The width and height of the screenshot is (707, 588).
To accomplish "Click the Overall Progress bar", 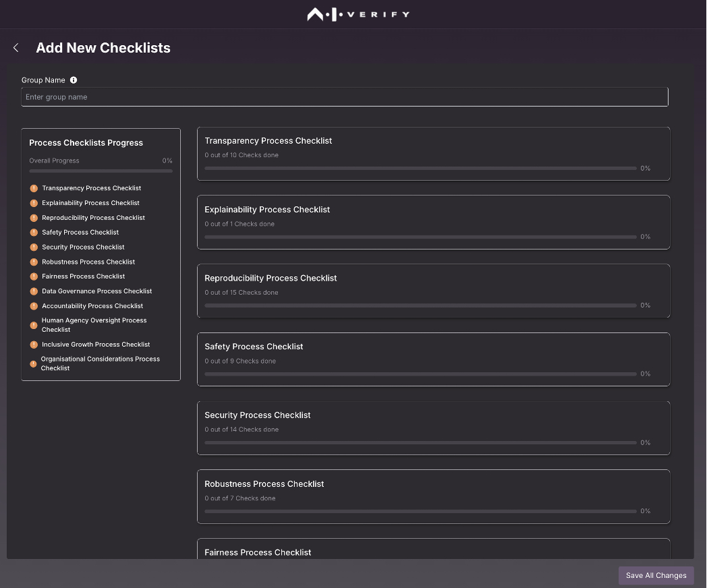I will (101, 171).
